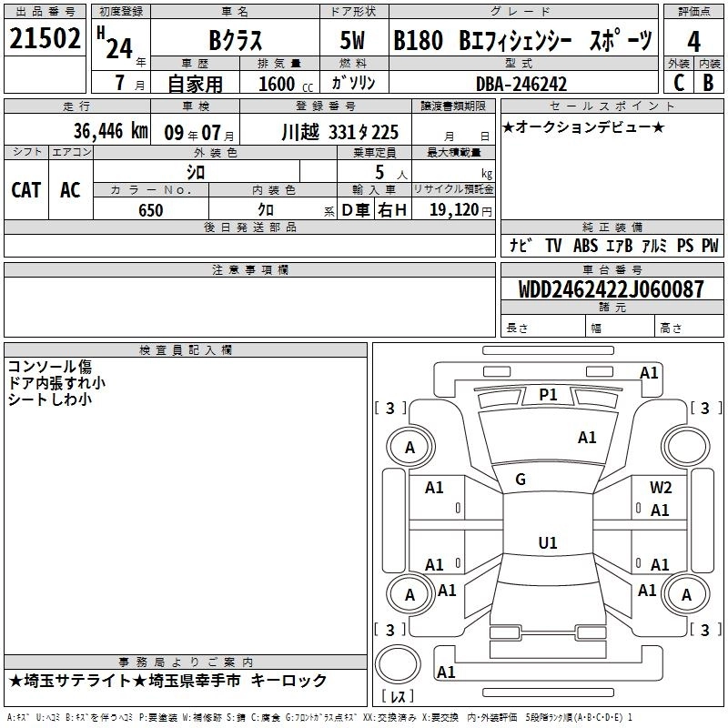Click TV in genuine equipment
Screen dimensions: 728x728
coord(553,245)
